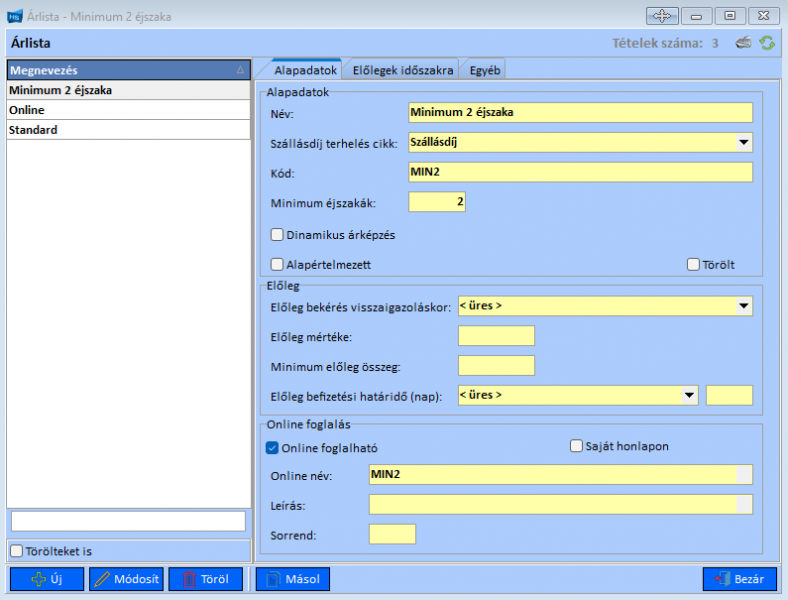Click the Leírás description field
The width and height of the screenshot is (788, 600).
click(560, 504)
